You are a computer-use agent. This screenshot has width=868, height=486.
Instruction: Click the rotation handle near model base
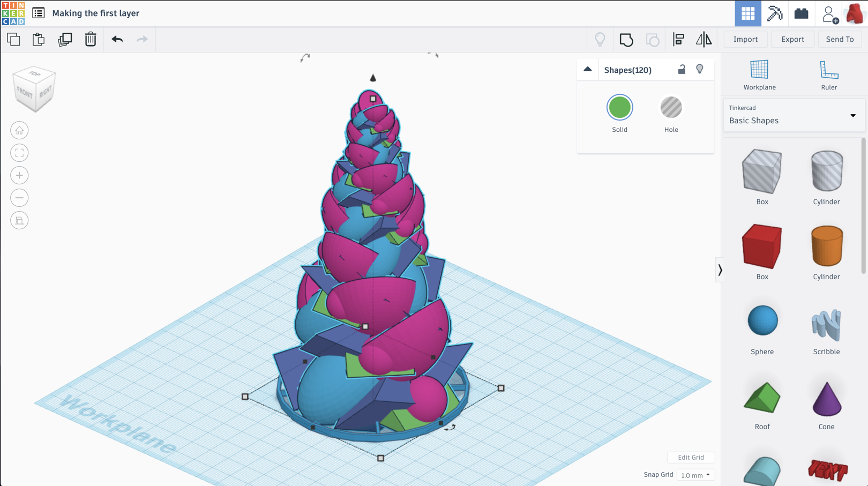pyautogui.click(x=450, y=427)
